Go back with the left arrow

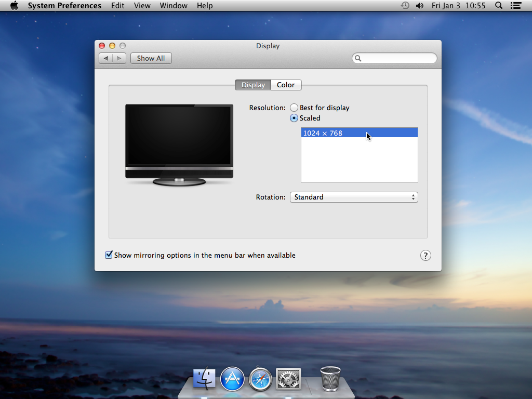pos(106,58)
